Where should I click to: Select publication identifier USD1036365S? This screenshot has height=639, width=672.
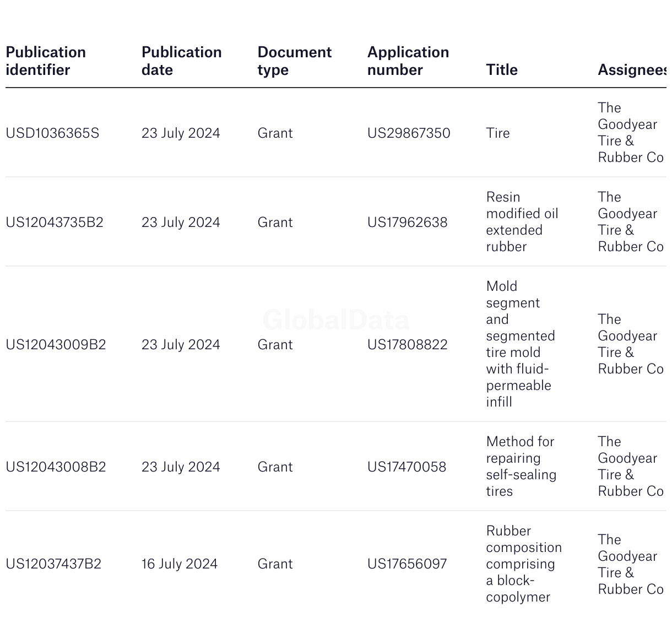(52, 133)
